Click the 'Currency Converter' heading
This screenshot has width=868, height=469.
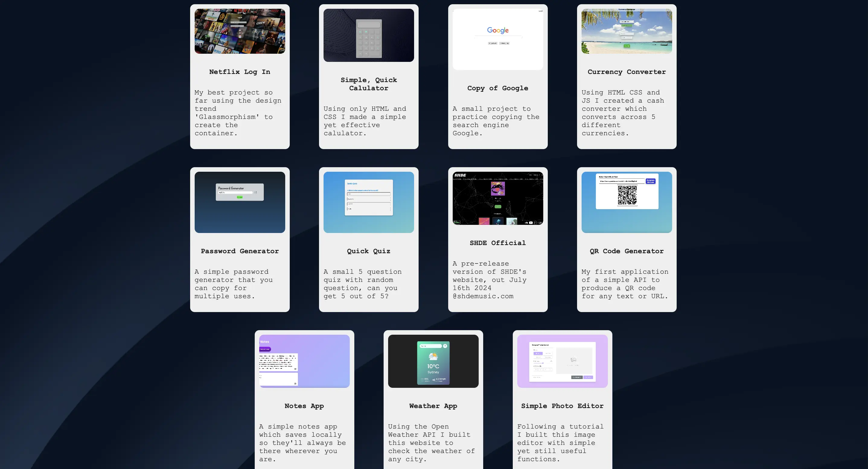pos(626,72)
